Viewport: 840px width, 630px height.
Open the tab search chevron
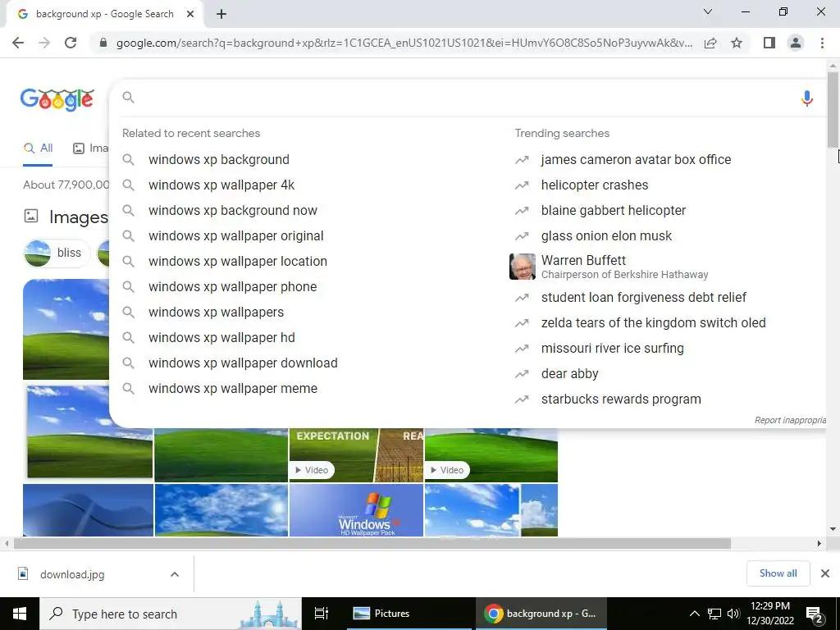point(708,11)
